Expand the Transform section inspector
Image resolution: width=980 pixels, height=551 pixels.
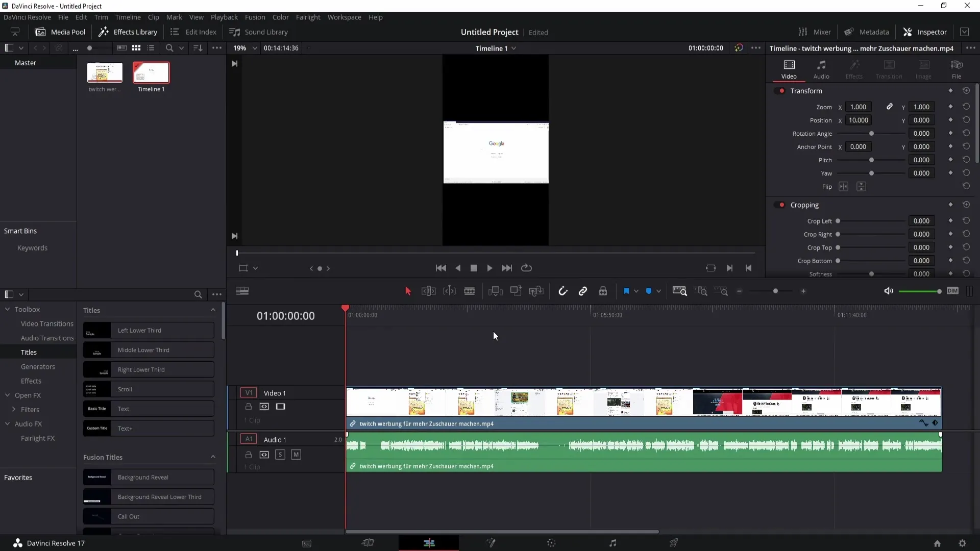click(805, 91)
